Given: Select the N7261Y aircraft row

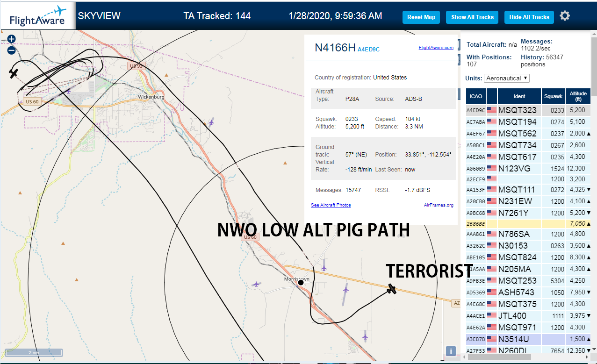Looking at the screenshot, I should 528,213.
